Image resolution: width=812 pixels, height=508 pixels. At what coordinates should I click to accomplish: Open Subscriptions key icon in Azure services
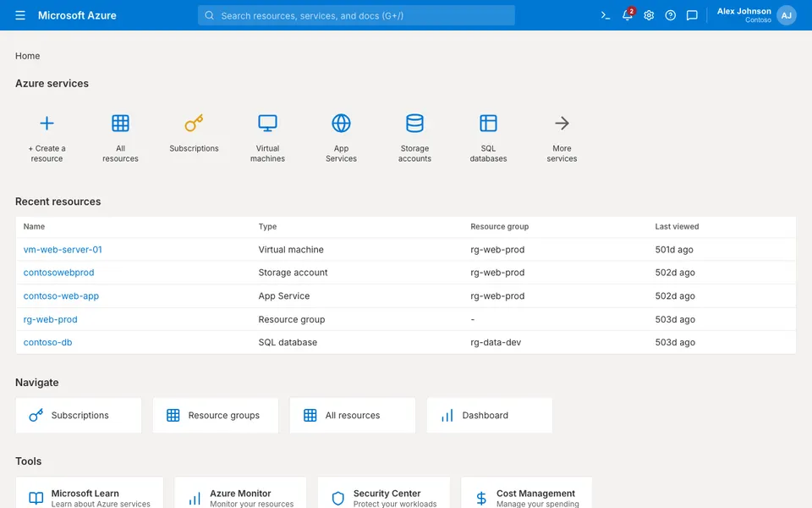click(194, 124)
